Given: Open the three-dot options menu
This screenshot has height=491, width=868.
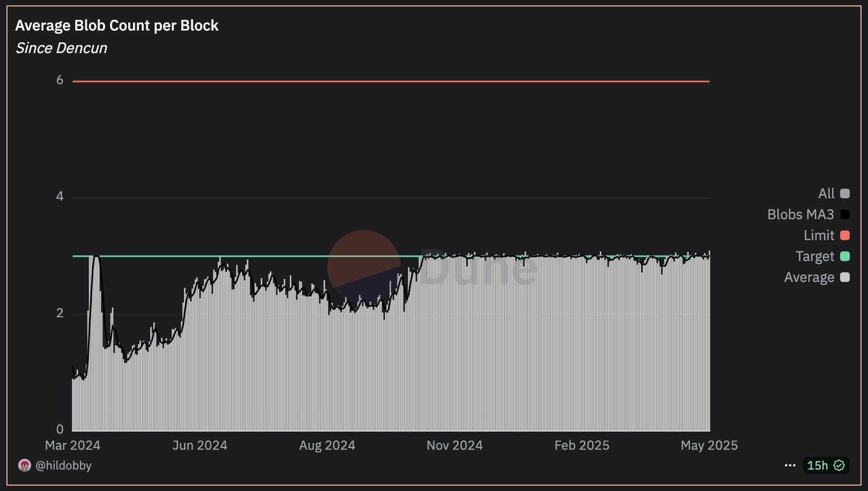Looking at the screenshot, I should coord(789,465).
